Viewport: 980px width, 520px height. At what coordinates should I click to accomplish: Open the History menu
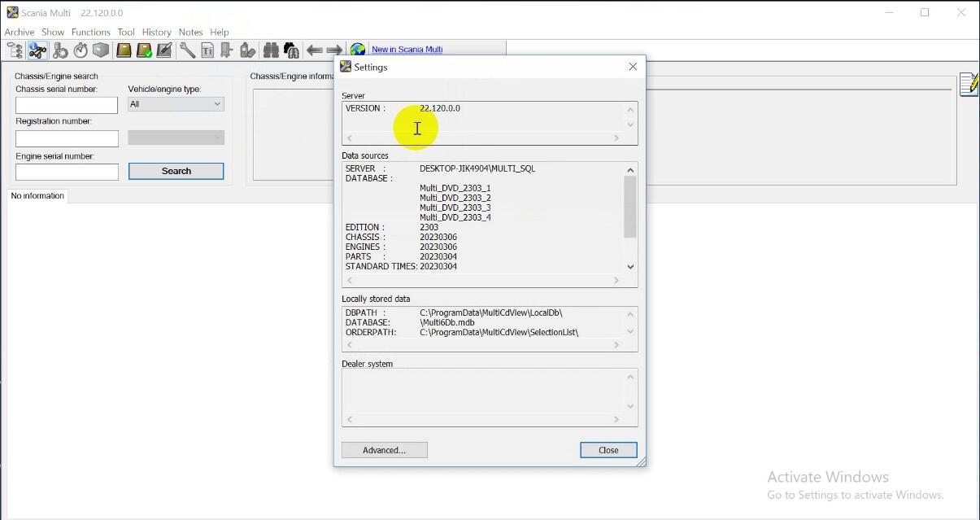tap(156, 33)
